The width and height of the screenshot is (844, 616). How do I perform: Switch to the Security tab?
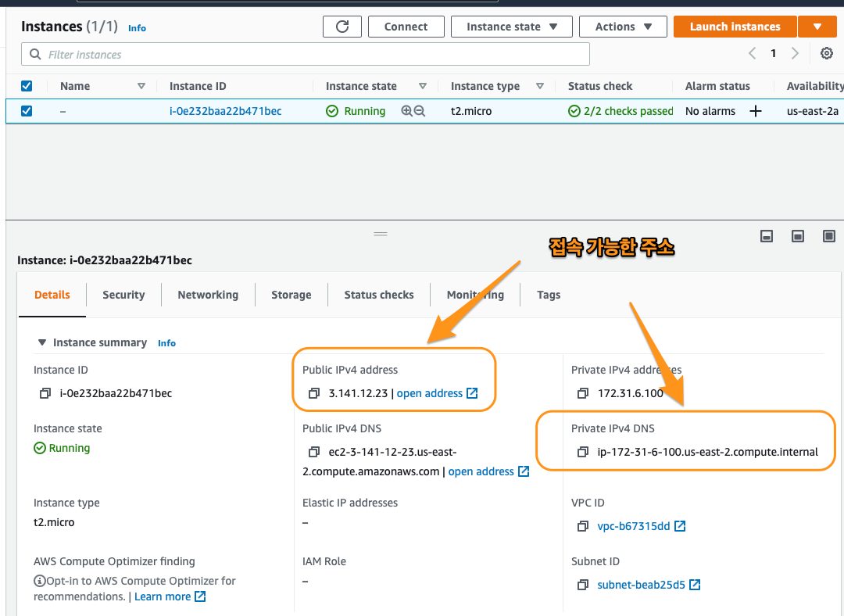123,295
